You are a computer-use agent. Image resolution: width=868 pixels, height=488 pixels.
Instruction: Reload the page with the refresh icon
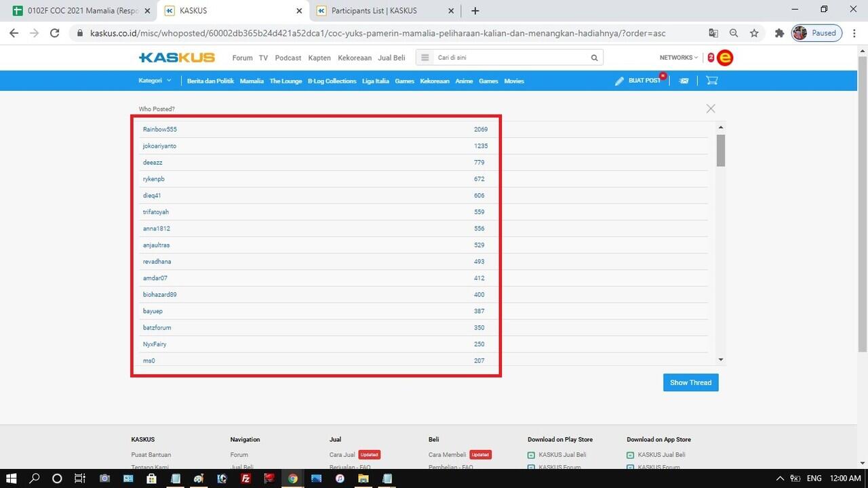(55, 33)
